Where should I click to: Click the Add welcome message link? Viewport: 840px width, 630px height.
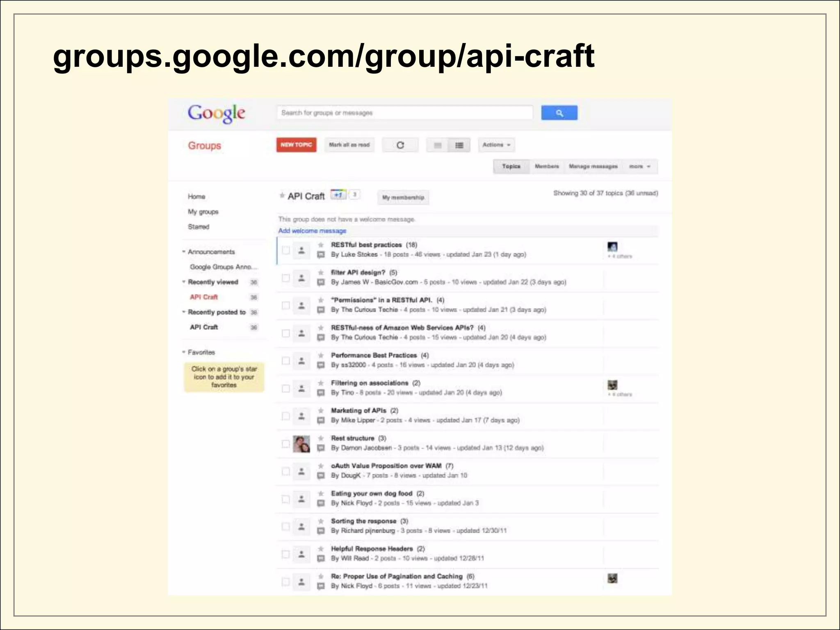tap(312, 231)
